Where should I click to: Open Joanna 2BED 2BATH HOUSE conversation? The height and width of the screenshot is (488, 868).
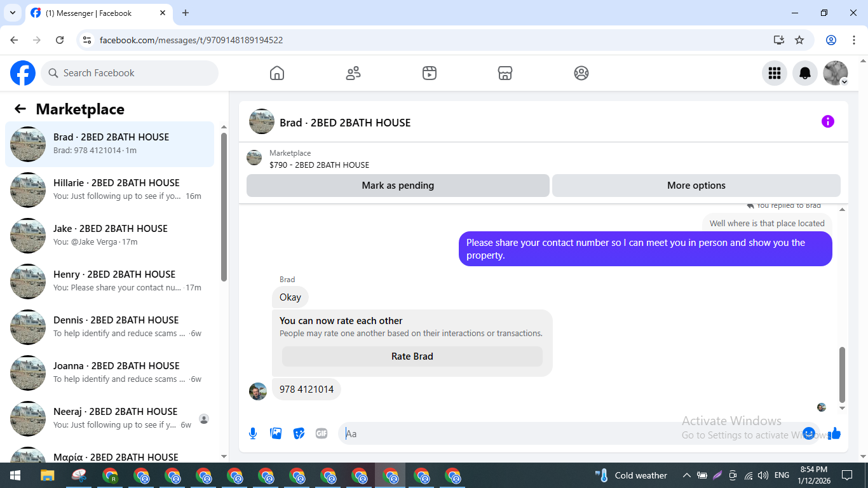click(x=110, y=373)
